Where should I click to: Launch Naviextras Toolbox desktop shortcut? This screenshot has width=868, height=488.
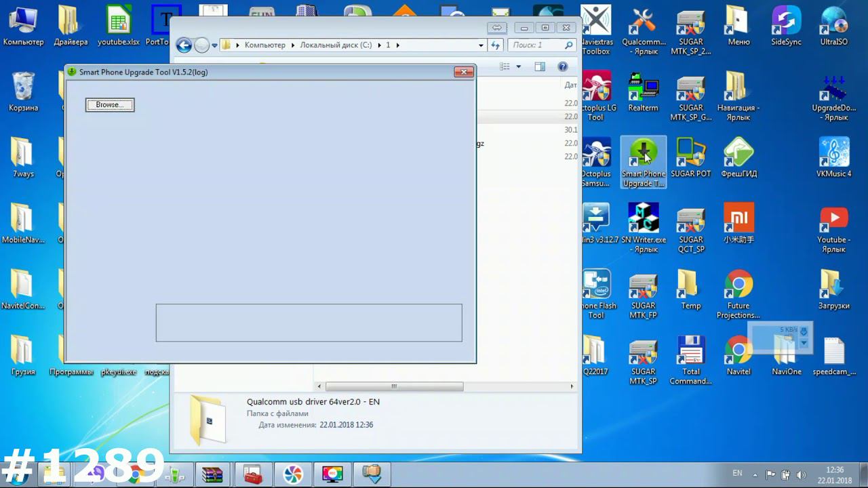[596, 30]
